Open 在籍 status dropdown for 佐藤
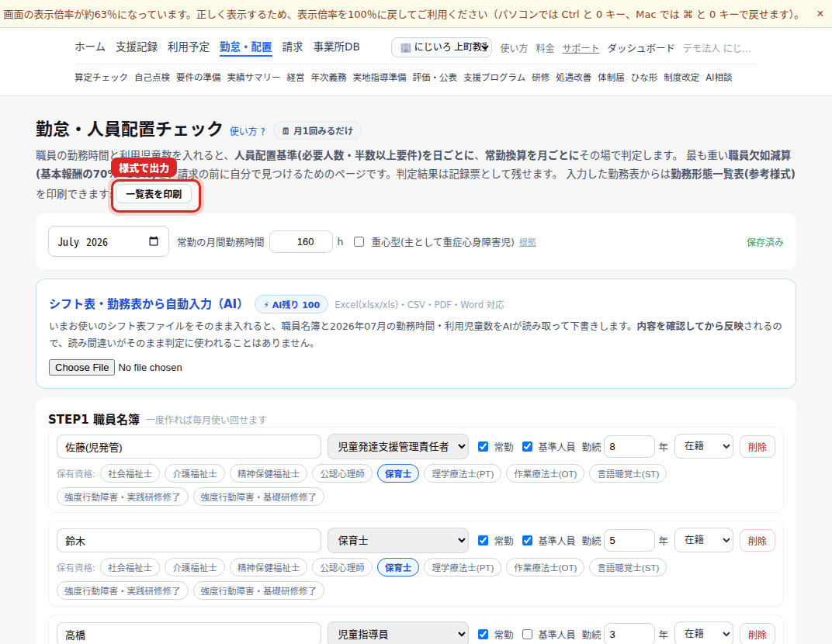This screenshot has width=832, height=644. [x=704, y=446]
